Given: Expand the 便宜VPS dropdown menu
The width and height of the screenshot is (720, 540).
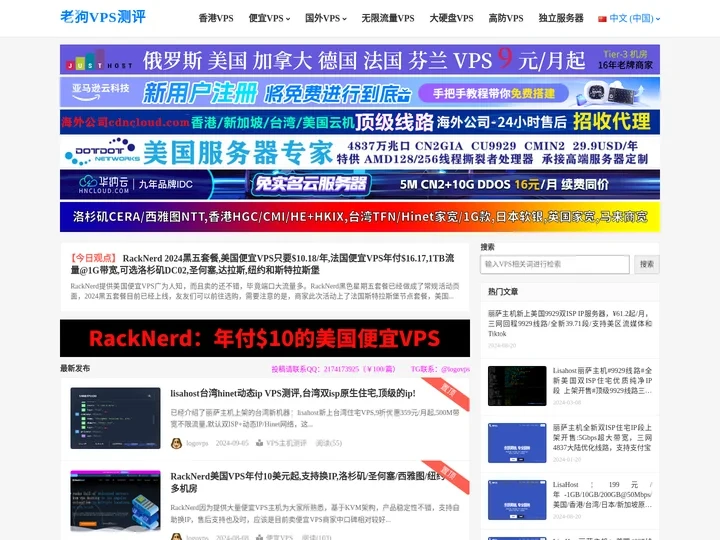Looking at the screenshot, I should tap(269, 18).
